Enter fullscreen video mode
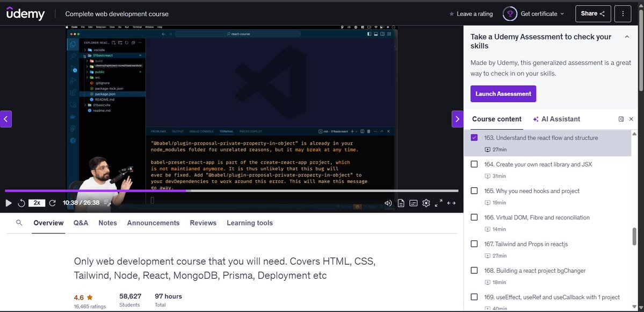Screen dimensions: 644x312 click(x=439, y=203)
